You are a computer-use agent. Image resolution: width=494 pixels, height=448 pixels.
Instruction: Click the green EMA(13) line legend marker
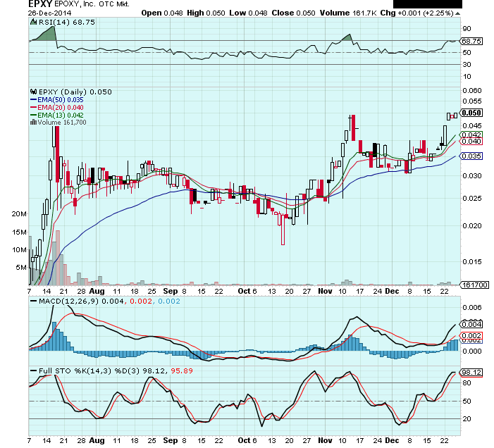point(33,116)
